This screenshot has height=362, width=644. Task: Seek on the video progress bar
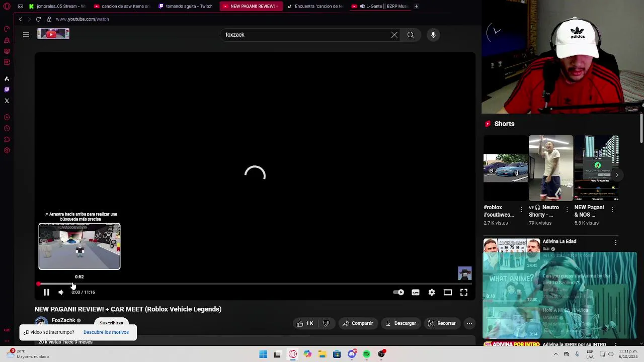pos(255,284)
